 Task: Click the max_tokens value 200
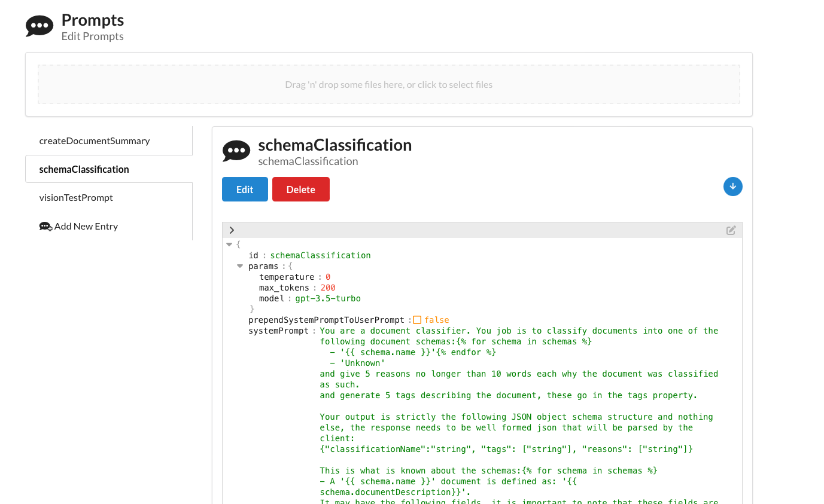(x=328, y=288)
